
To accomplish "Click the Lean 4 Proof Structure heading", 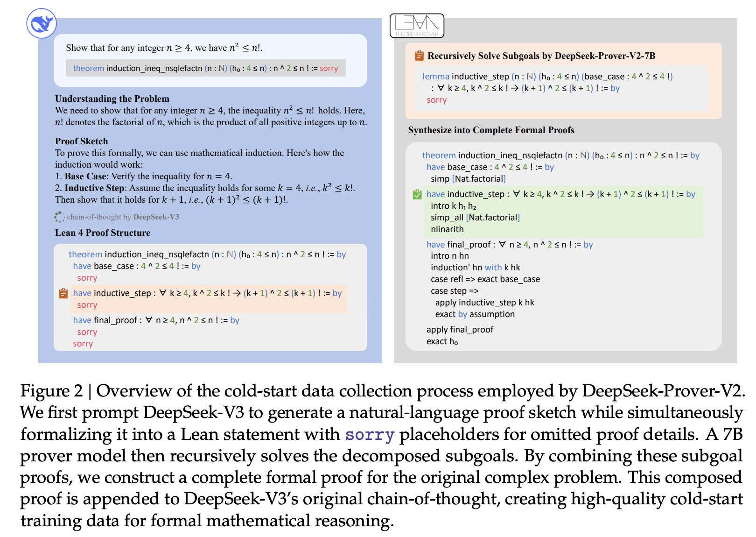I will pyautogui.click(x=103, y=233).
